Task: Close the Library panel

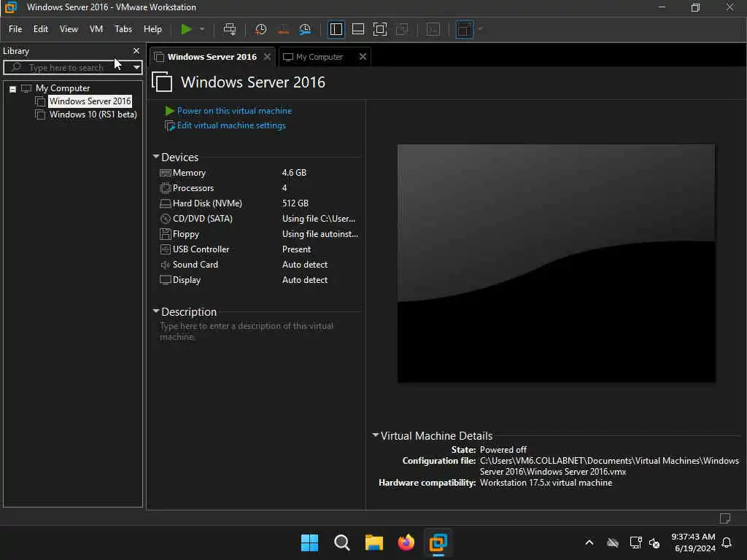Action: (136, 51)
